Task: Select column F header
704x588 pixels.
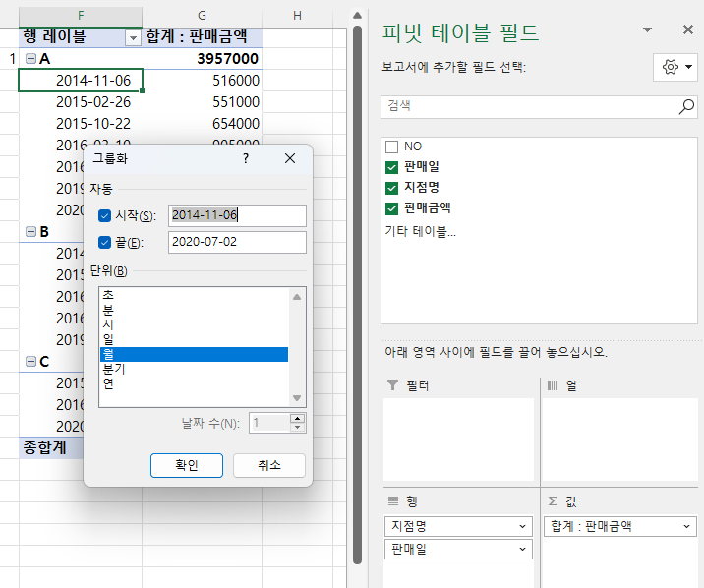Action: tap(81, 16)
